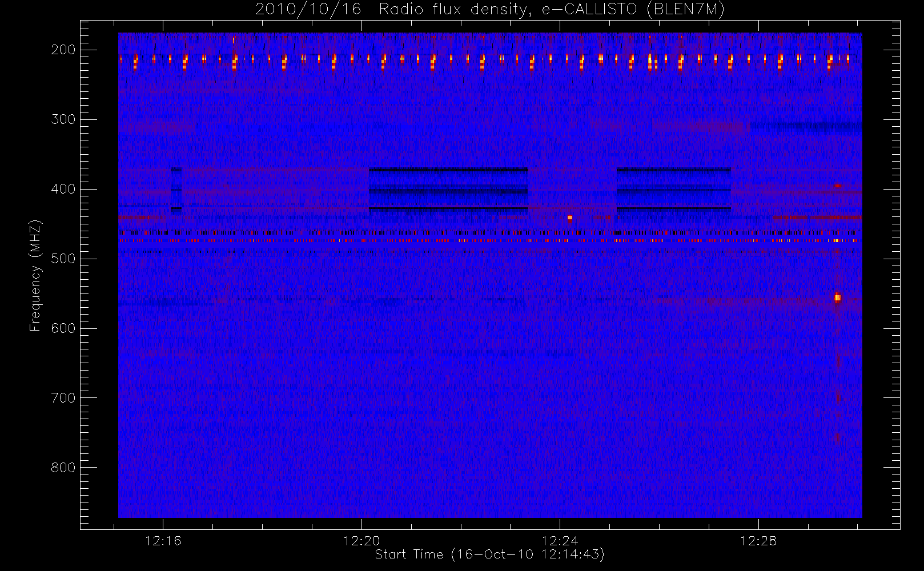Click the plot title '2010/10/16 Radio flux density, e-CALLISTO (BLEN7M)'
This screenshot has width=924, height=571.
489,10
